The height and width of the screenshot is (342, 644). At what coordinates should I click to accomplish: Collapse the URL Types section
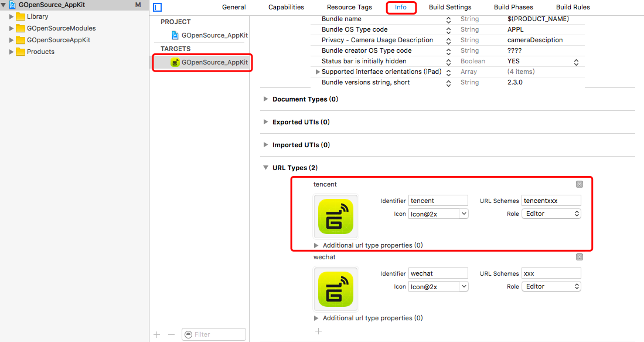pos(265,167)
